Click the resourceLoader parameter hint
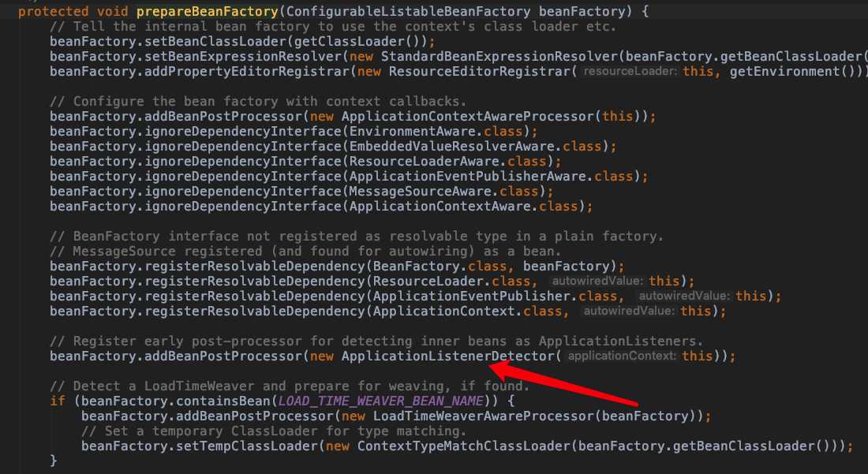Image resolution: width=868 pixels, height=474 pixels. [x=630, y=71]
